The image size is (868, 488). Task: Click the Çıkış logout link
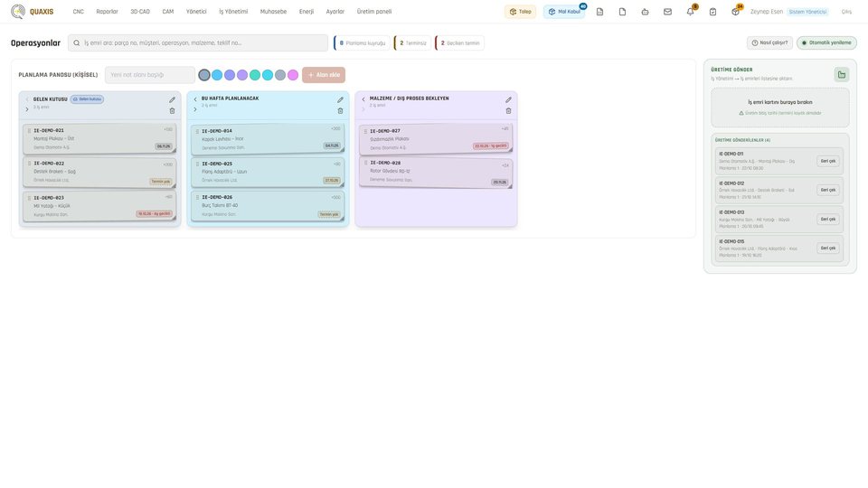[846, 12]
